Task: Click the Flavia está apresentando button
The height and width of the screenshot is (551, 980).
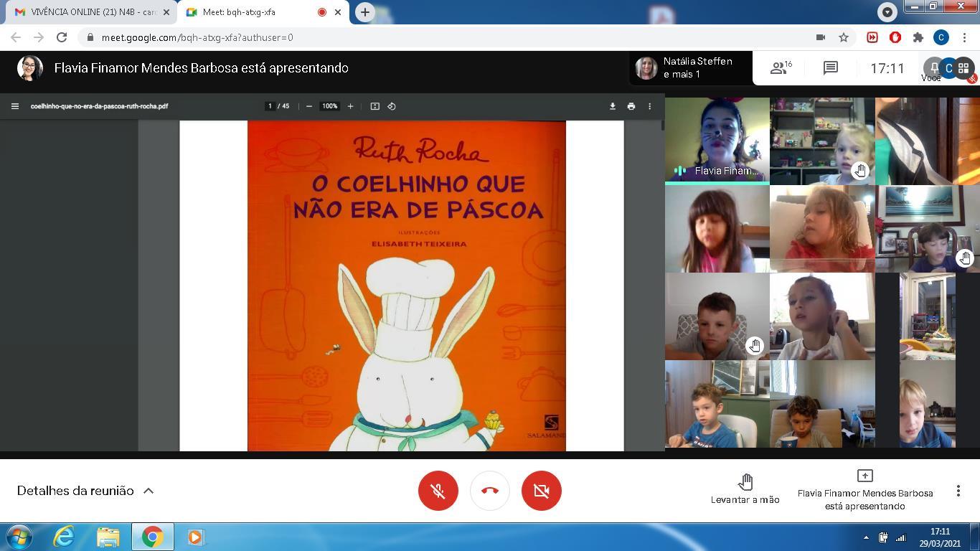Action: click(x=864, y=491)
